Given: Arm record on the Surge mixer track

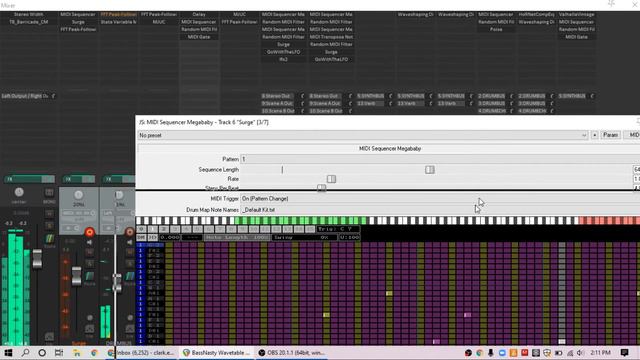Looking at the screenshot, I should tap(89, 232).
